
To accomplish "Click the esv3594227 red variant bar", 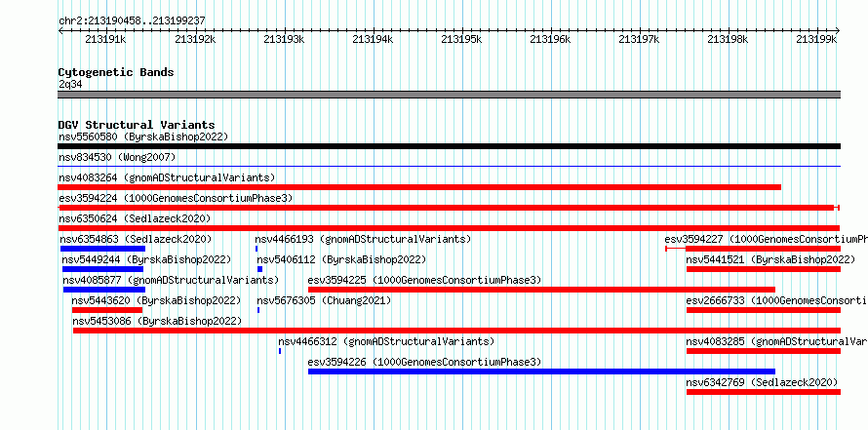I will pyautogui.click(x=753, y=249).
